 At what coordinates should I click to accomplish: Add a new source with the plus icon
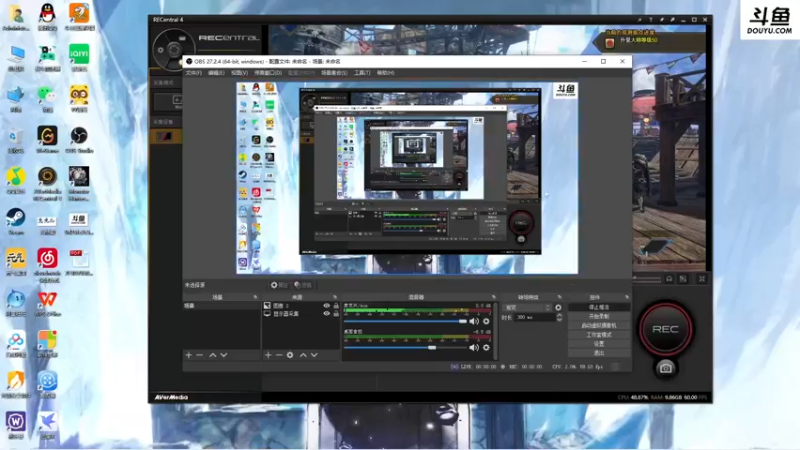click(268, 355)
